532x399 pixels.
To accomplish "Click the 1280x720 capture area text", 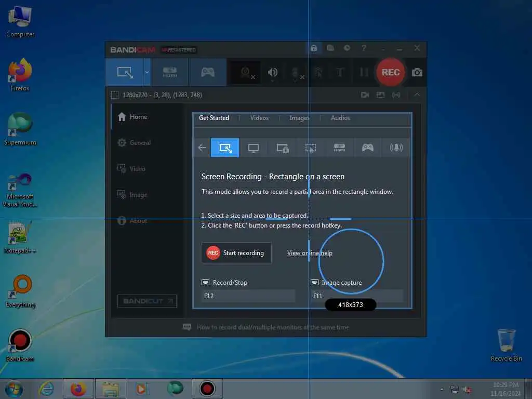I will click(x=162, y=95).
